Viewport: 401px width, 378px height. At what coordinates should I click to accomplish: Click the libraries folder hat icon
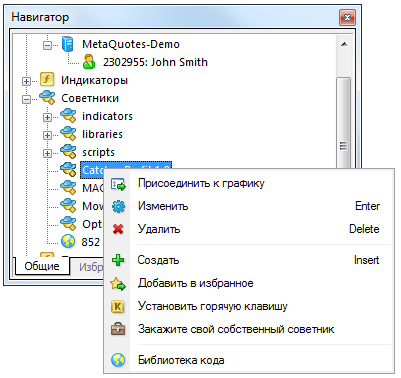pyautogui.click(x=68, y=134)
